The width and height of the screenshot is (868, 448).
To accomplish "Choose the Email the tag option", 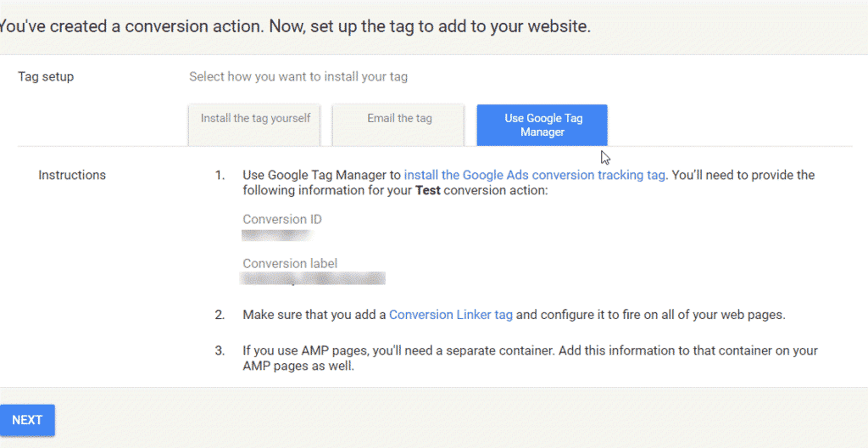I will tap(398, 126).
